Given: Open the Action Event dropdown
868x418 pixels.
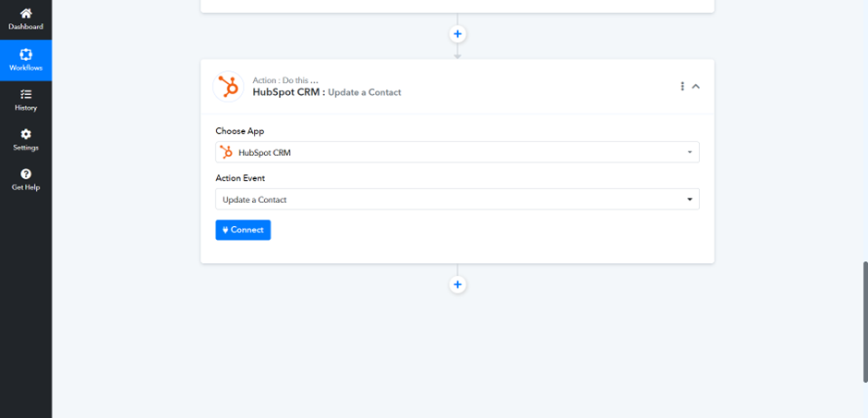Looking at the screenshot, I should click(x=457, y=199).
